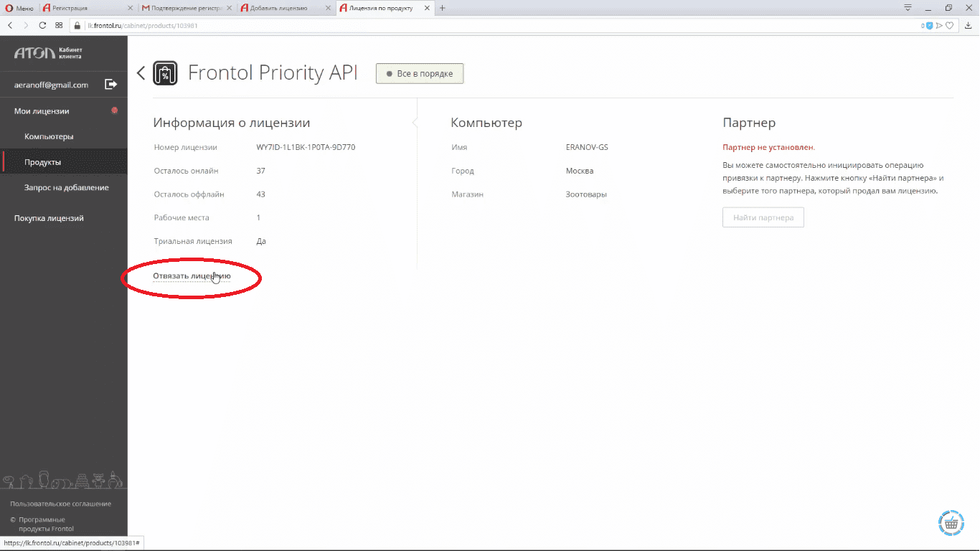Click the Frontol Priority API product icon
Viewport: 980px width, 551px height.
(166, 73)
